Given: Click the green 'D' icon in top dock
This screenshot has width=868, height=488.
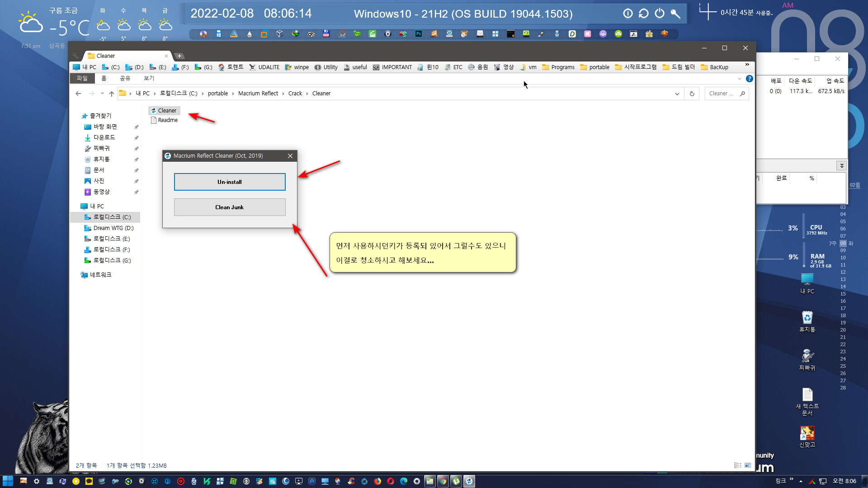Looking at the screenshot, I should pos(572,34).
